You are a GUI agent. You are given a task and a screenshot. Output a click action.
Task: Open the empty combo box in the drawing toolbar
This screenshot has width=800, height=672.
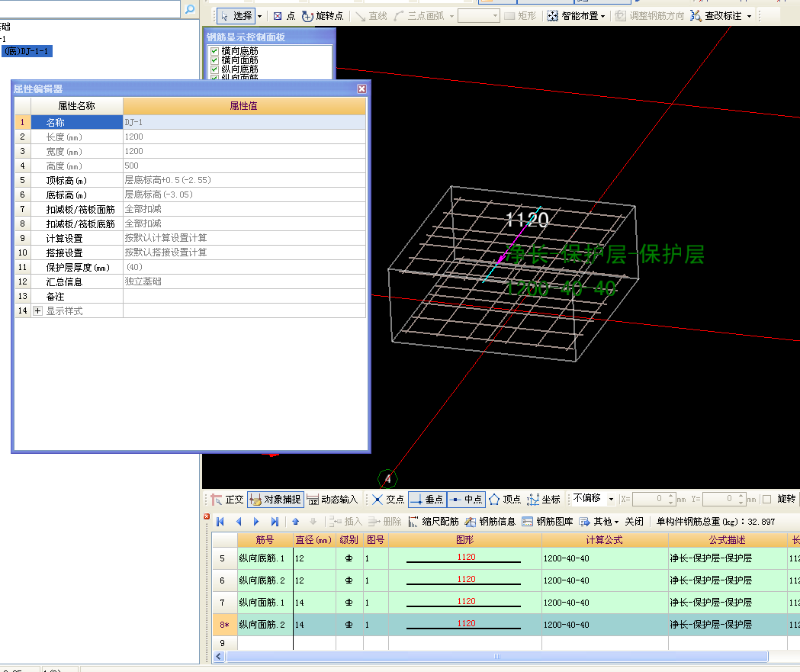(x=478, y=16)
